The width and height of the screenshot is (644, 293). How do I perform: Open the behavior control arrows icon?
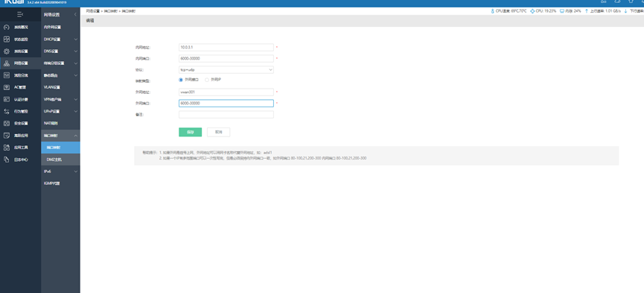[x=6, y=111]
